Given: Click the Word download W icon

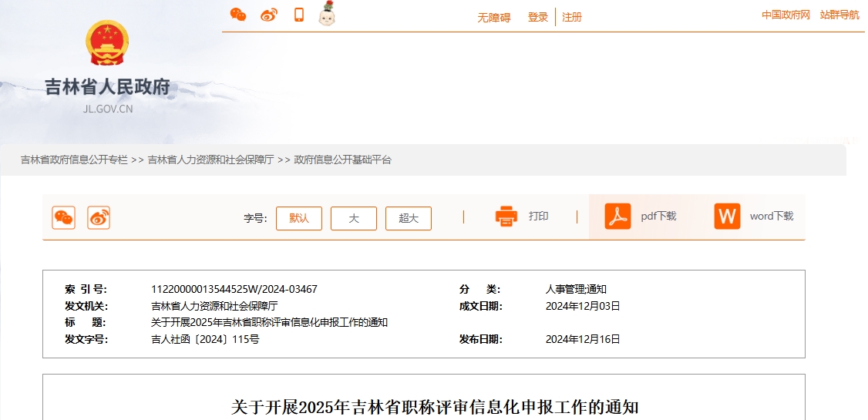Looking at the screenshot, I should 727,217.
